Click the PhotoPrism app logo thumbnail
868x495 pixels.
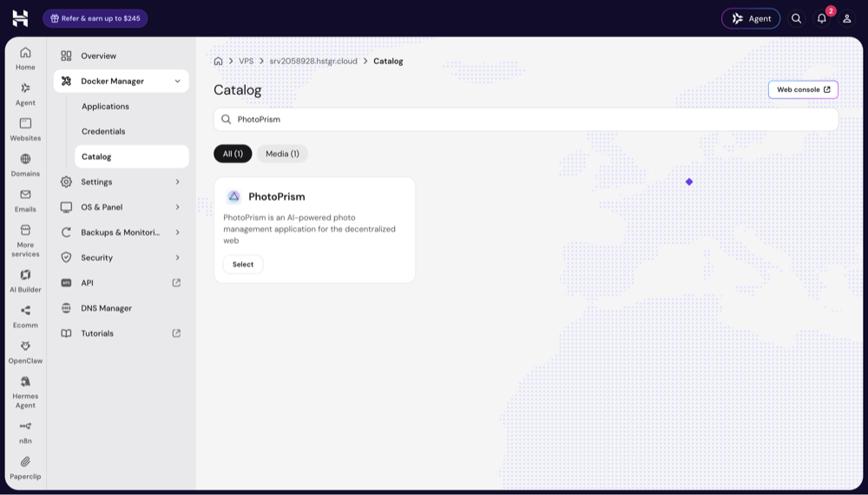233,196
